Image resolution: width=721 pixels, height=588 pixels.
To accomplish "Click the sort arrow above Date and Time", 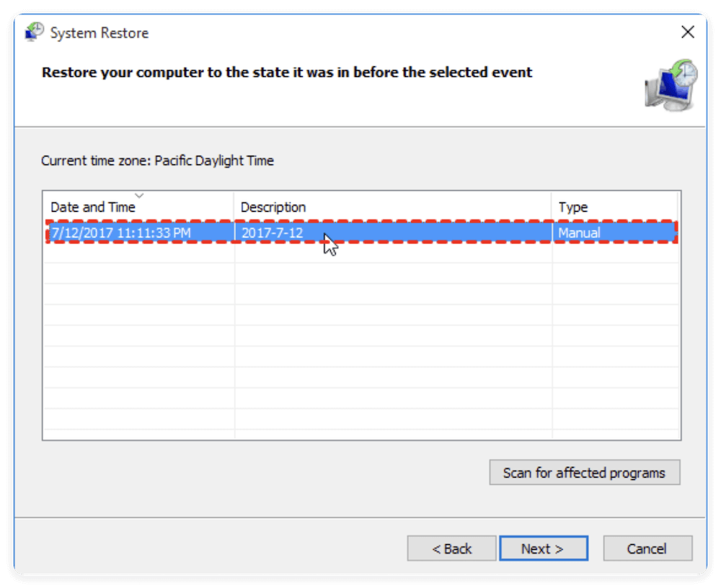I will click(x=140, y=195).
